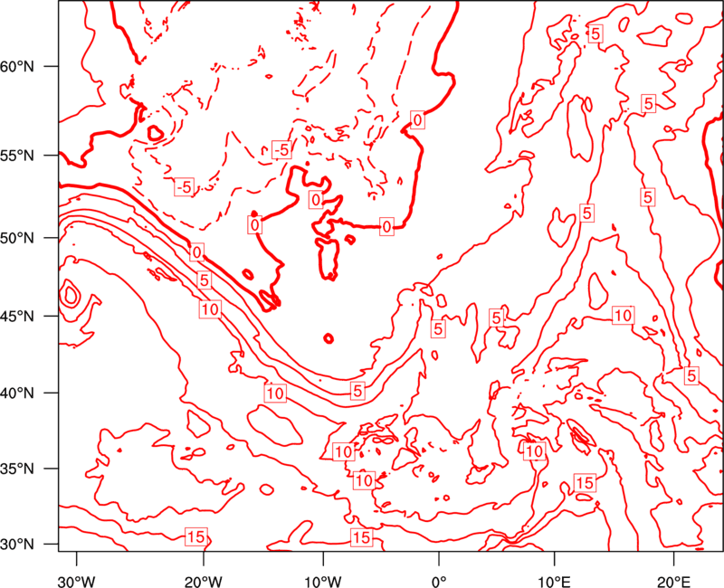724x588 pixels.
Task: Click the 60°N latitude axis label
Action: click(x=17, y=66)
